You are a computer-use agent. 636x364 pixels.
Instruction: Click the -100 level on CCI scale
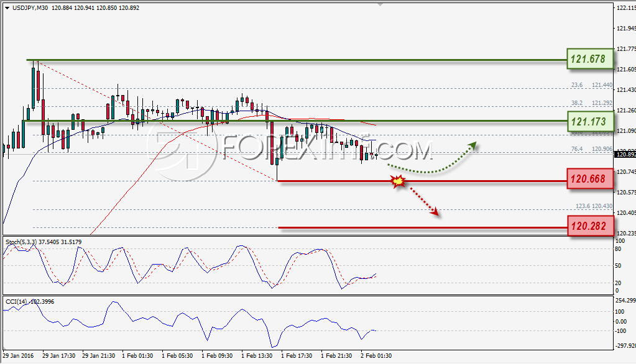(x=620, y=331)
